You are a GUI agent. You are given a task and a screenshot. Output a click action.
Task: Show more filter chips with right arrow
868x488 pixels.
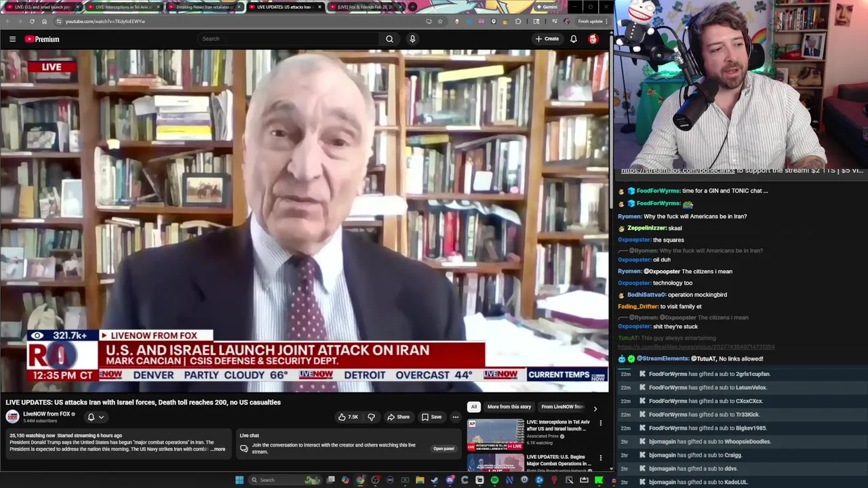tap(595, 408)
